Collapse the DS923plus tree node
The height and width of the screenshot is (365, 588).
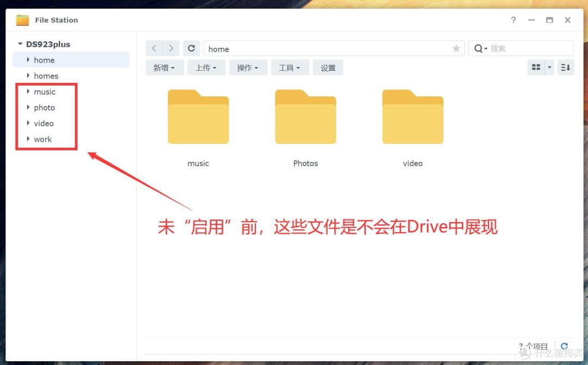pos(20,44)
